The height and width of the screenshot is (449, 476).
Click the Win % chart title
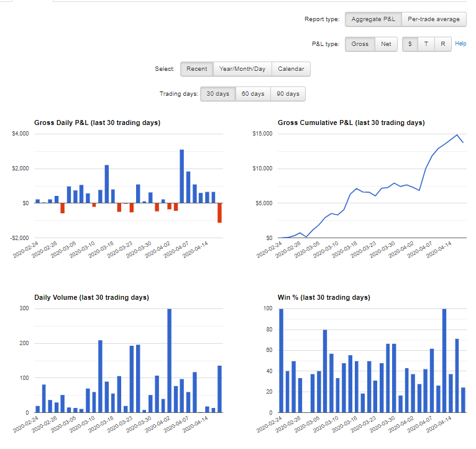(324, 297)
